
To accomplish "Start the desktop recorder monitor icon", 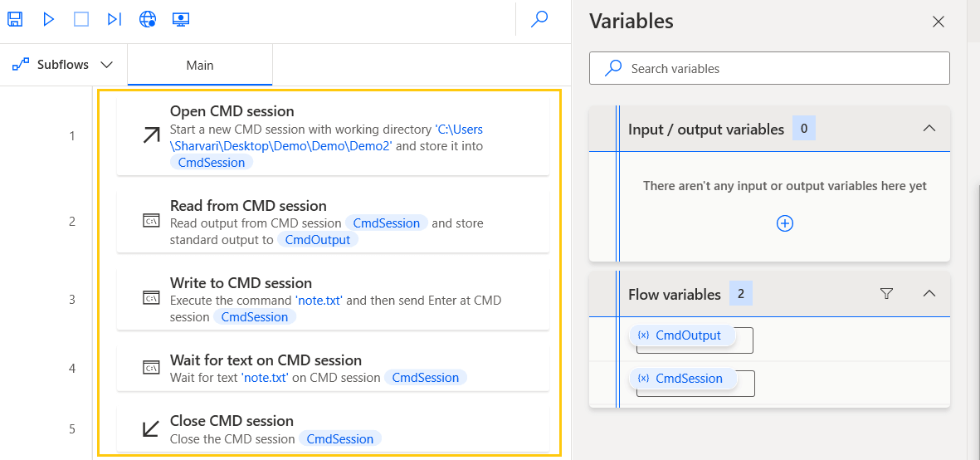I will pos(181,19).
